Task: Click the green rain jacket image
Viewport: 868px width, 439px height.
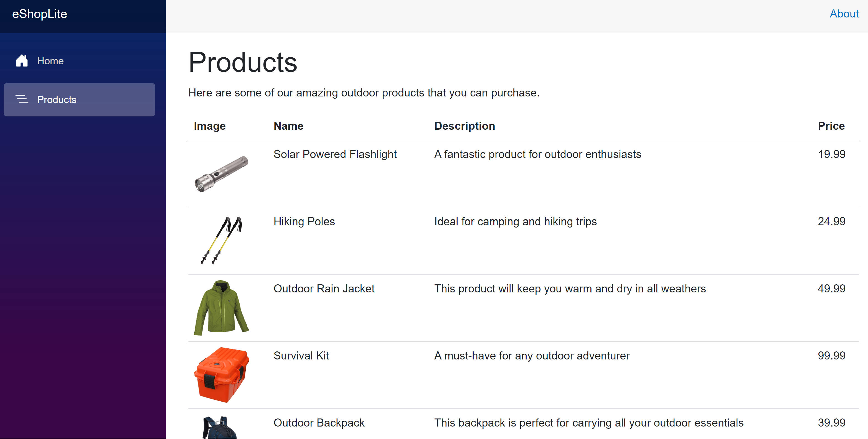Action: point(221,308)
